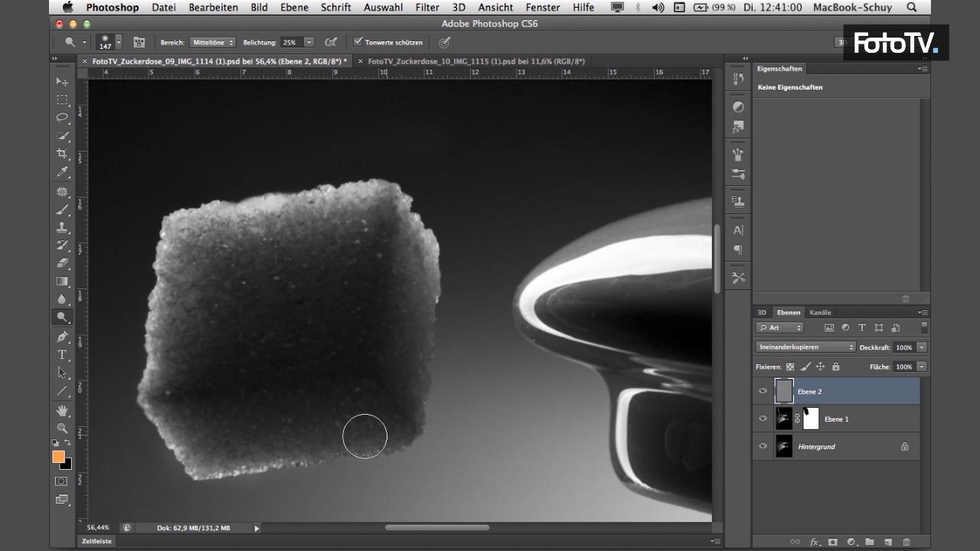
Task: Create a new layer icon
Action: [888, 542]
